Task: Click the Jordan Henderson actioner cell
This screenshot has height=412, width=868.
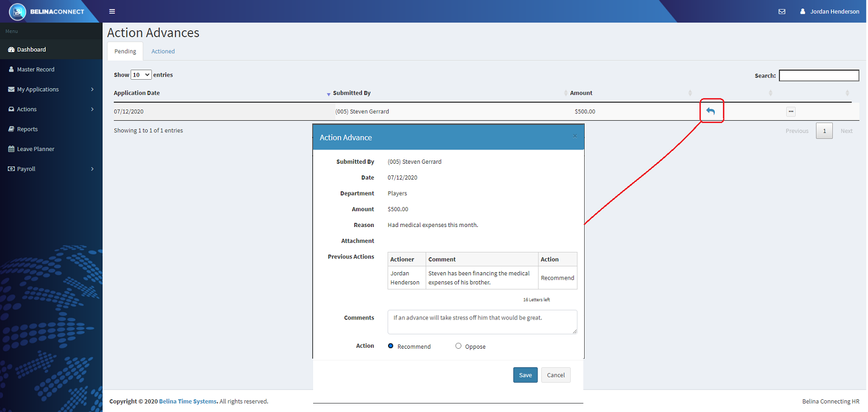Action: 407,278
